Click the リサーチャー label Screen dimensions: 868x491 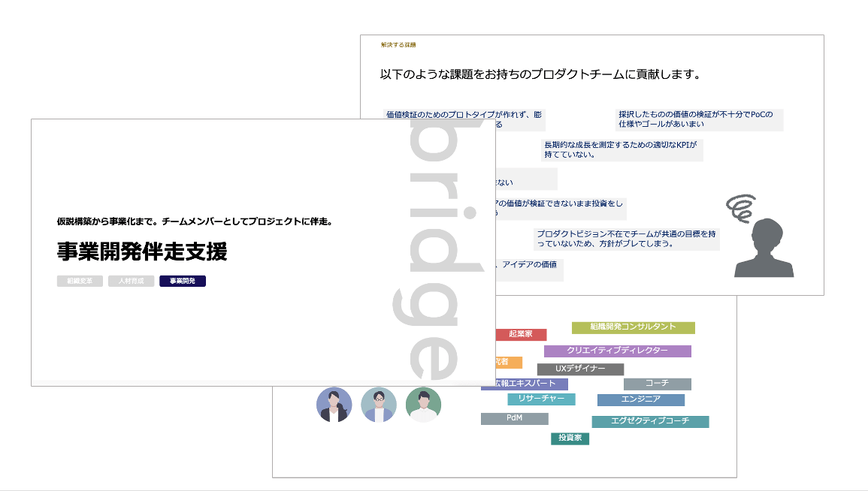(x=541, y=399)
